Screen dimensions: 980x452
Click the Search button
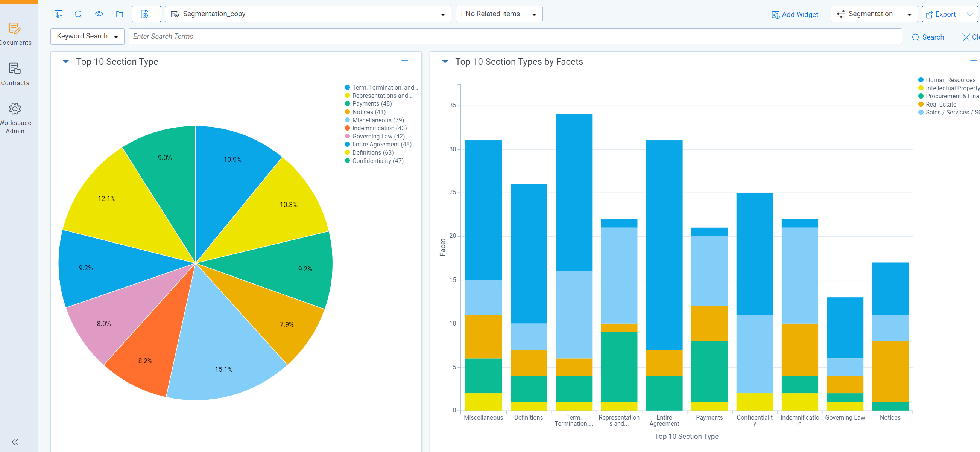click(x=928, y=37)
